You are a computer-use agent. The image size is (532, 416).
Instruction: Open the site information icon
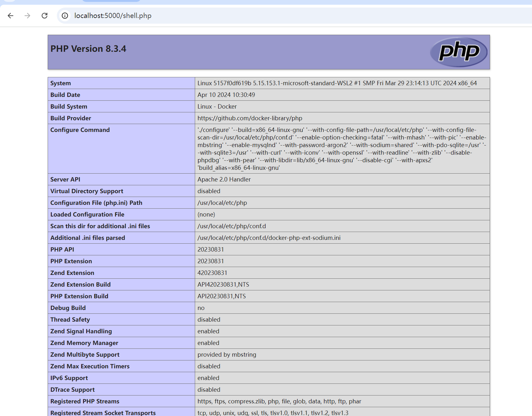pos(65,16)
